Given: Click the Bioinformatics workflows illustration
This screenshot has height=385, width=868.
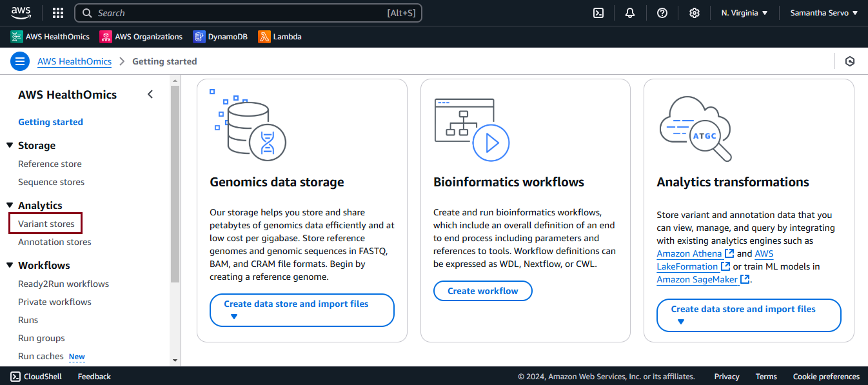Looking at the screenshot, I should click(x=472, y=129).
